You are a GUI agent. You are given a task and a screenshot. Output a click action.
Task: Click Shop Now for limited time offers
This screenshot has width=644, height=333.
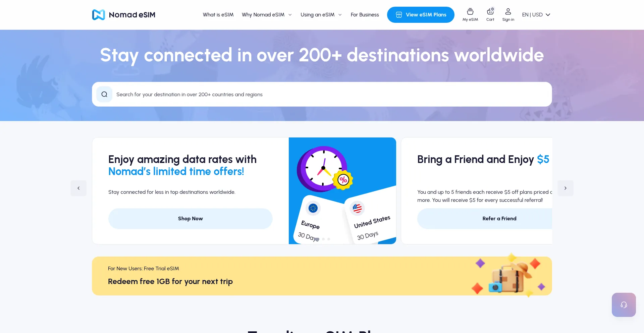[x=190, y=218]
